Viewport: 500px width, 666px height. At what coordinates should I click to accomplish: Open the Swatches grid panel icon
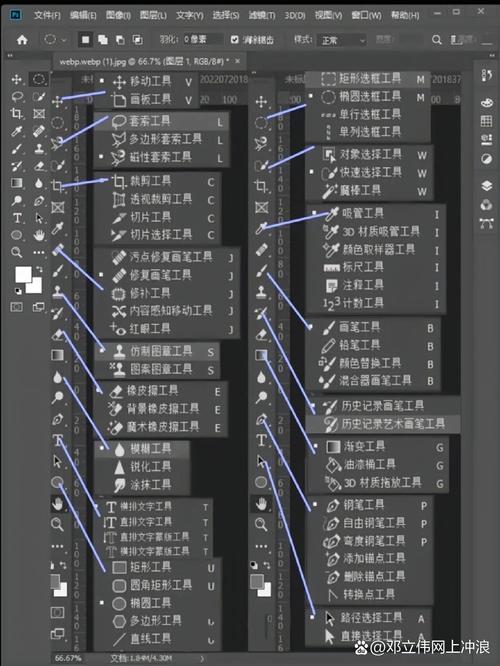(486, 121)
